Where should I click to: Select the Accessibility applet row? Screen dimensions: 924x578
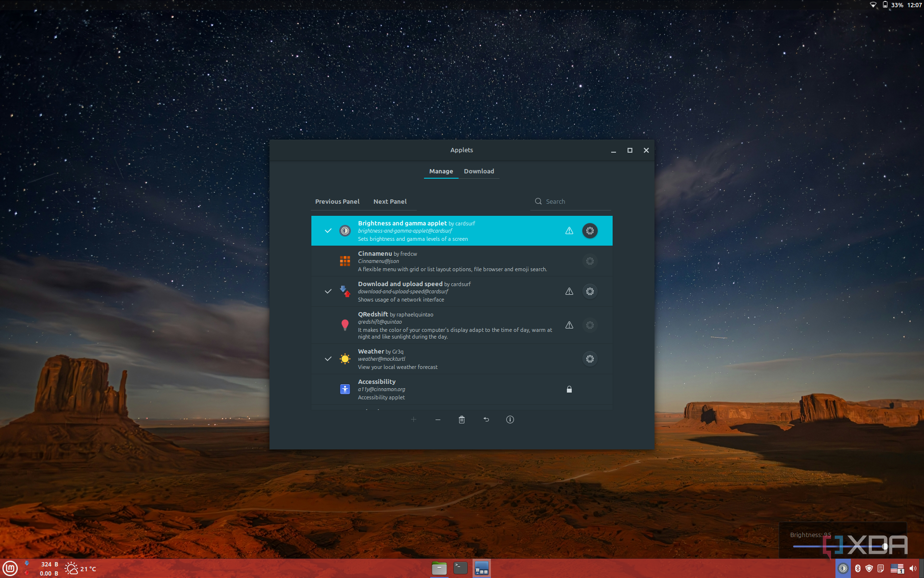pos(452,389)
